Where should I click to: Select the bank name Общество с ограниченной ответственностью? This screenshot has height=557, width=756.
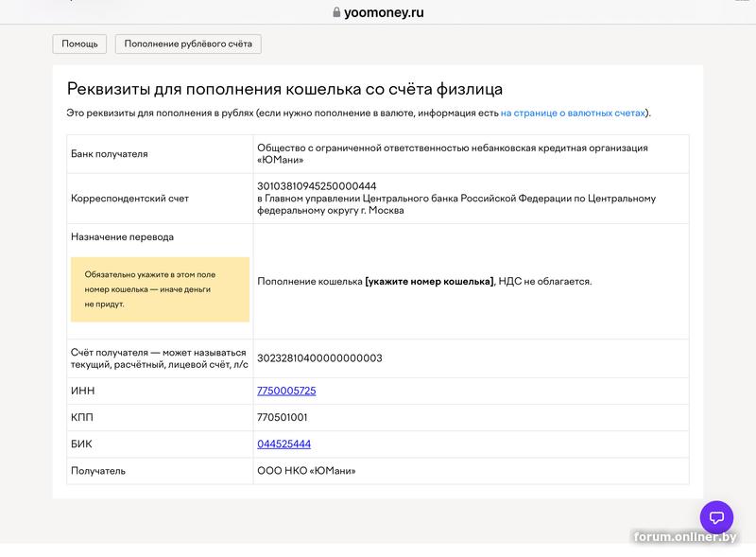pos(453,154)
